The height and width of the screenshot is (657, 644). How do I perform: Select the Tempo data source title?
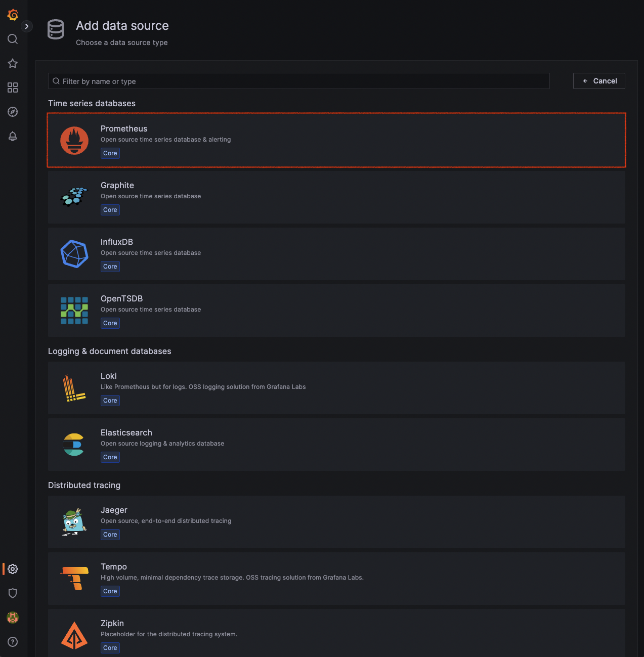tap(114, 566)
